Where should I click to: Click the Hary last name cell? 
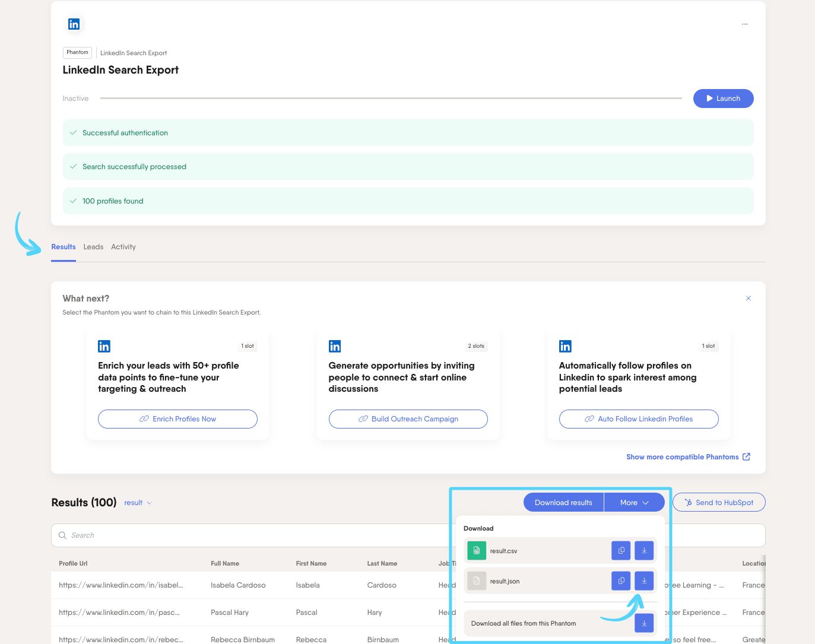(375, 613)
